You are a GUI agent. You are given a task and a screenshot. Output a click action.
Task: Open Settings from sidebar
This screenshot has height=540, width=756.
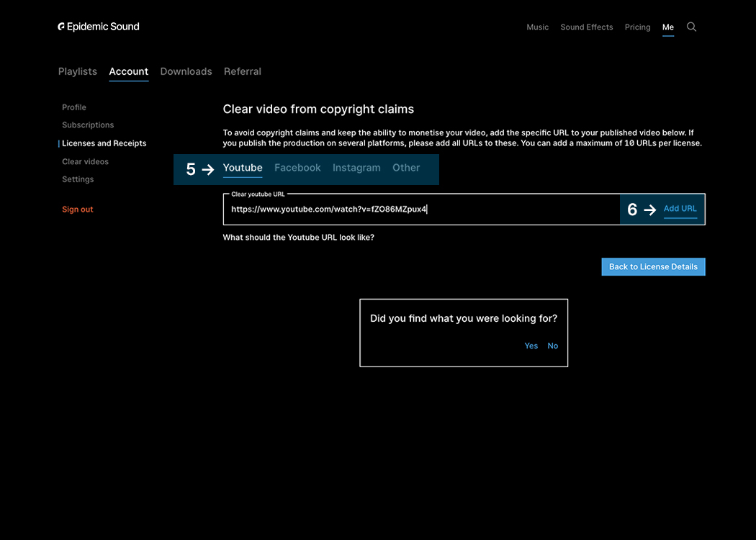[x=78, y=179]
